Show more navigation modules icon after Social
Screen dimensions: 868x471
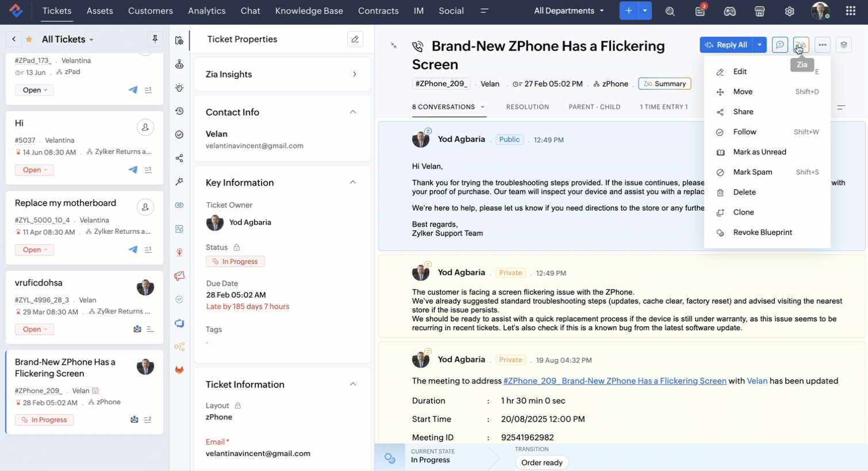click(x=485, y=11)
